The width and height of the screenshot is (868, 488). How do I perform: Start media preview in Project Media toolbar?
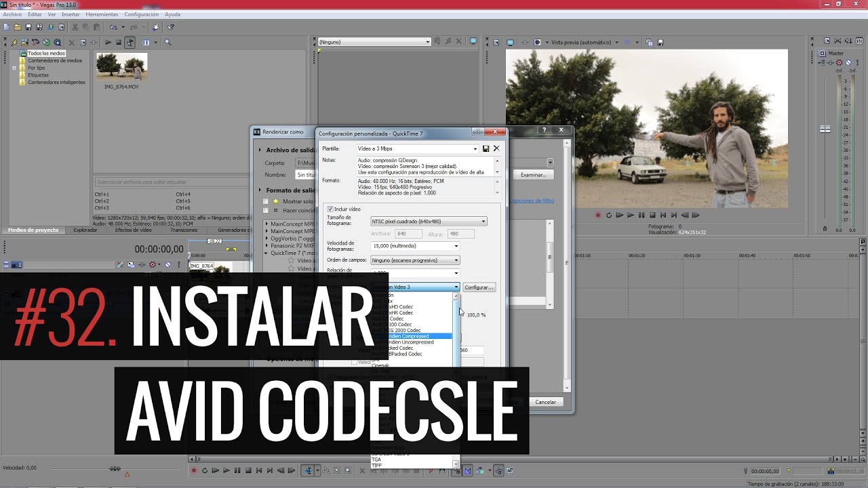[x=108, y=42]
